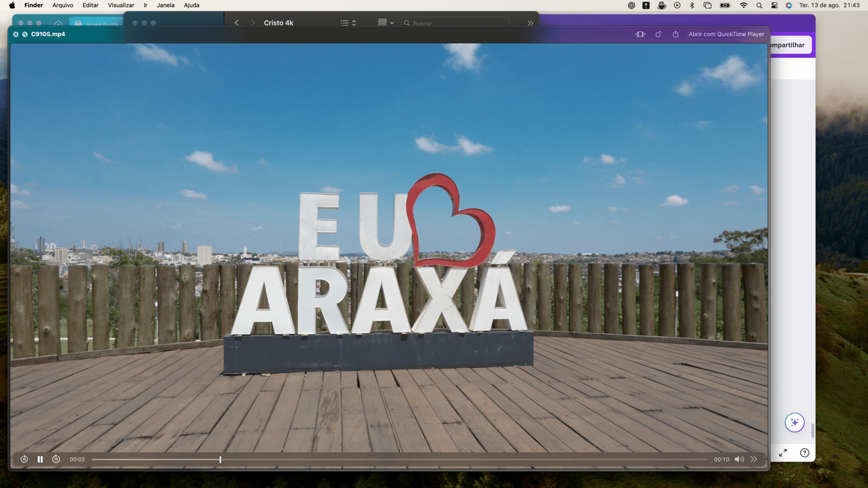This screenshot has height=488, width=868.
Task: Mute the video with the speaker icon
Action: 739,459
